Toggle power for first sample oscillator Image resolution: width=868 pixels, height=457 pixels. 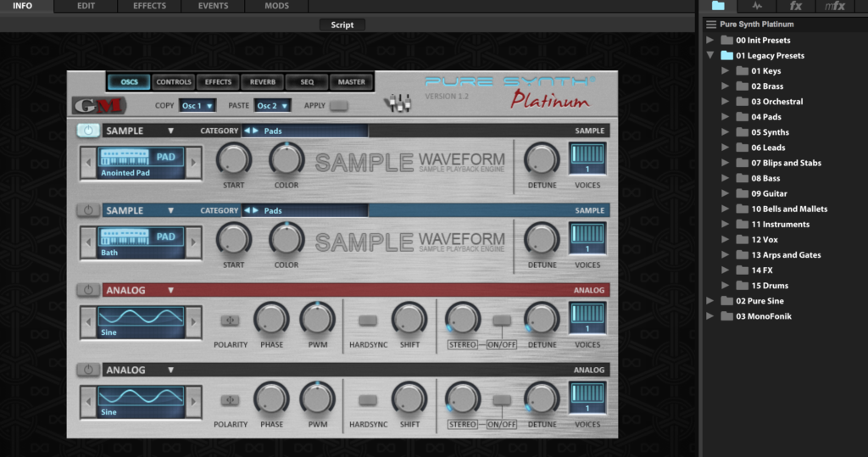pyautogui.click(x=88, y=131)
